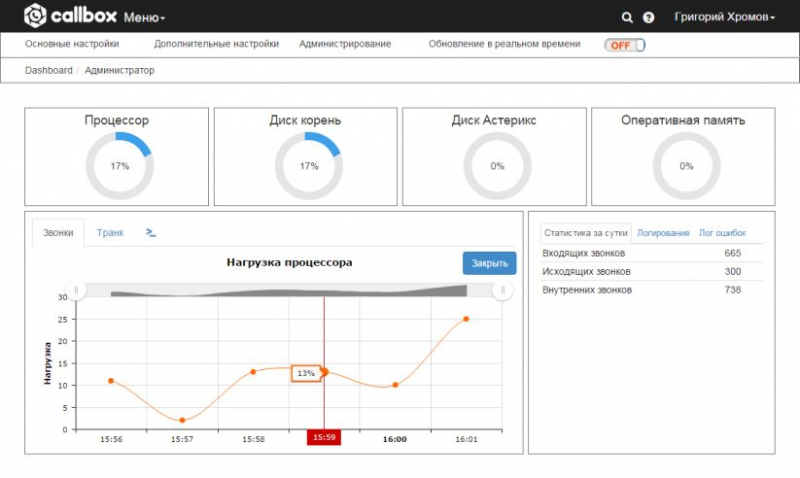Click the left range slider handle on chart
800x478 pixels.
(x=77, y=290)
